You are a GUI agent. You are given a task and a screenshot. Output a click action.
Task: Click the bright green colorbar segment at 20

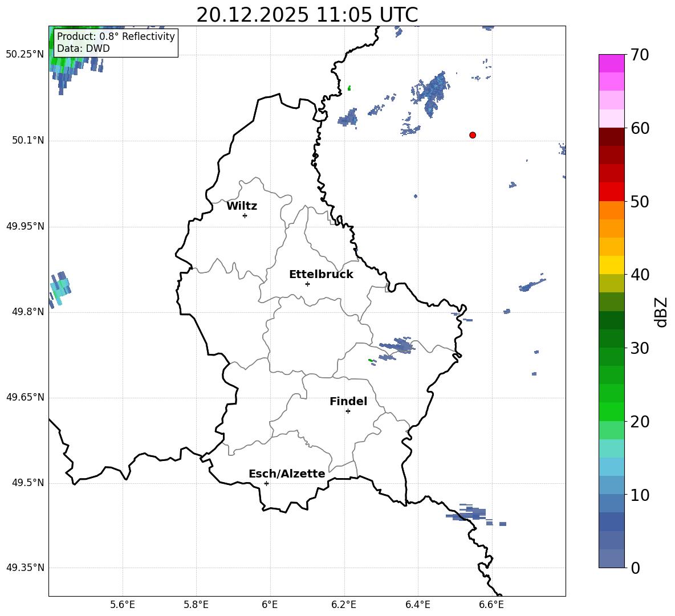point(611,411)
